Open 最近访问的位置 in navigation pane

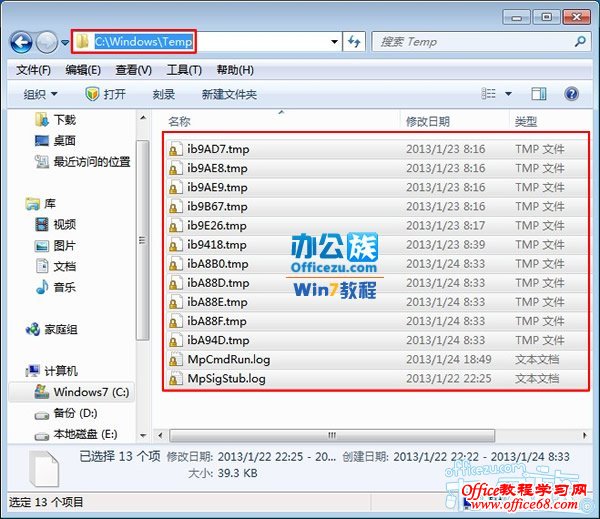[x=83, y=162]
